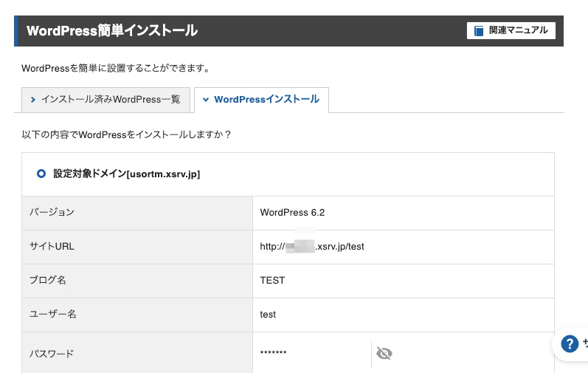The image size is (588, 373).
Task: Click the book icon beside 関連マニュアル
Action: [x=479, y=31]
